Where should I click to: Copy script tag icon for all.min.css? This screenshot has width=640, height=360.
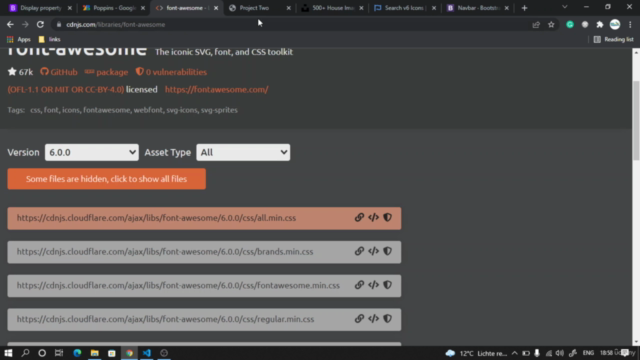click(x=373, y=218)
